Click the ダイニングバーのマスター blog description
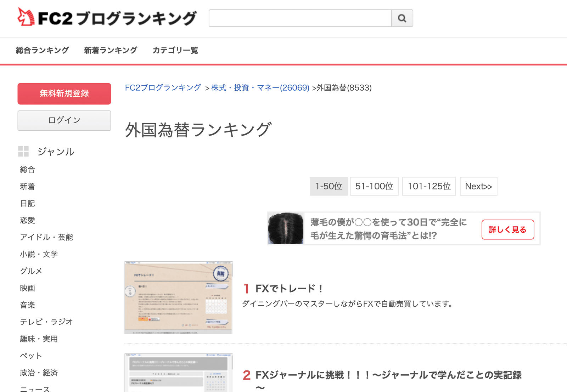 click(348, 304)
